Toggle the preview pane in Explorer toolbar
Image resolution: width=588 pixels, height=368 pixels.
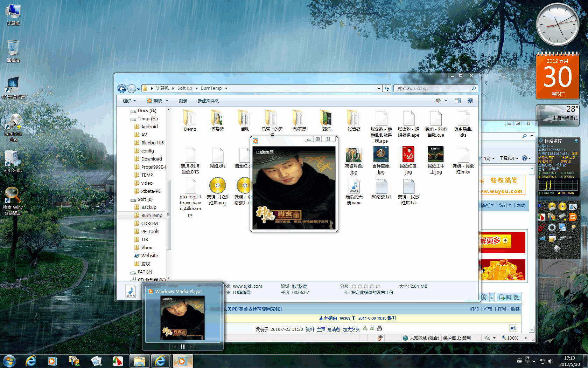click(x=458, y=101)
